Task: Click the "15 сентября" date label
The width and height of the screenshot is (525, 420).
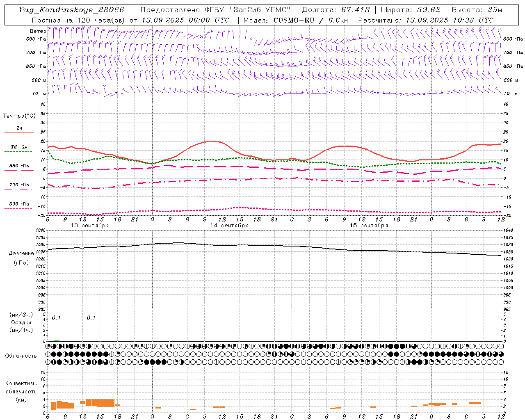Action: click(369, 226)
